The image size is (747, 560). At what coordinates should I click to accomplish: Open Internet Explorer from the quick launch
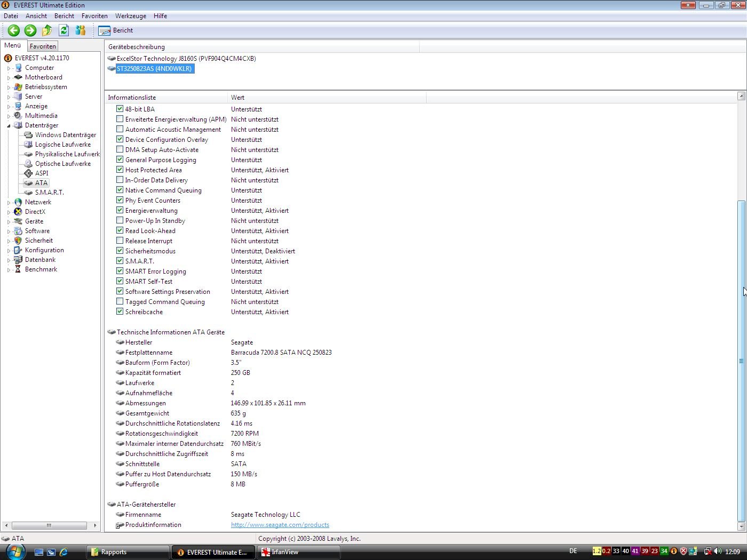point(63,552)
